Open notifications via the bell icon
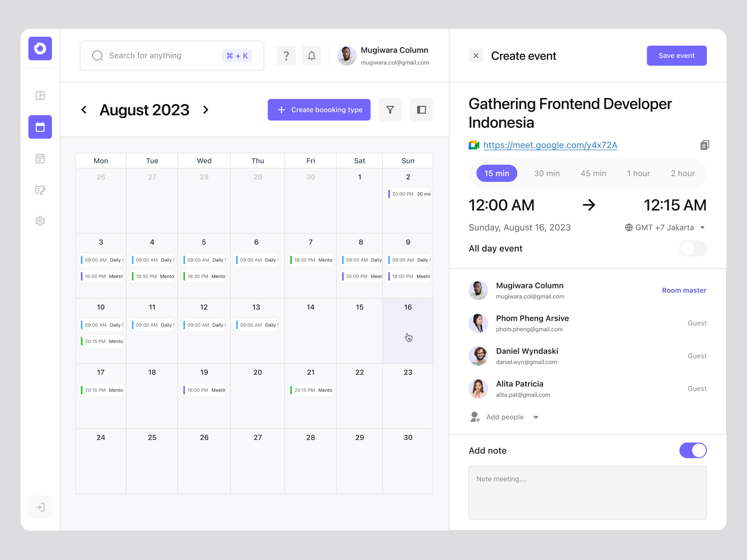Image resolution: width=747 pixels, height=560 pixels. 311,56
